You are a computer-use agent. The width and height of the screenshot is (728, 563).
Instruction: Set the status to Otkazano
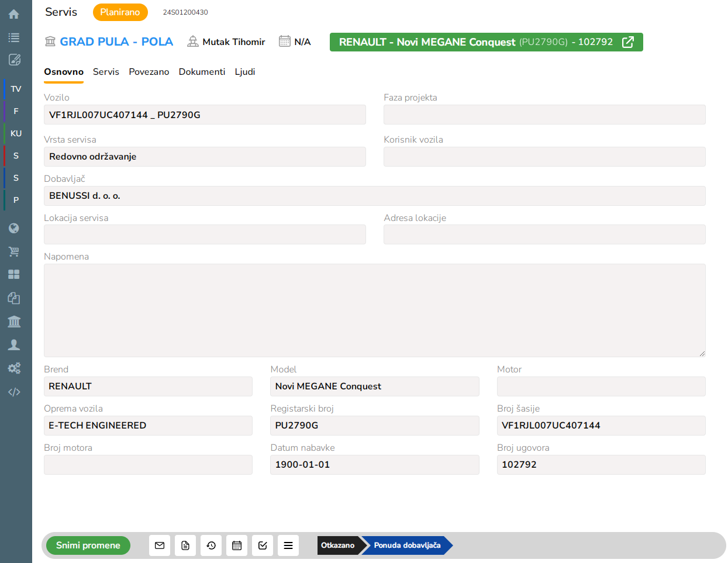pyautogui.click(x=338, y=545)
